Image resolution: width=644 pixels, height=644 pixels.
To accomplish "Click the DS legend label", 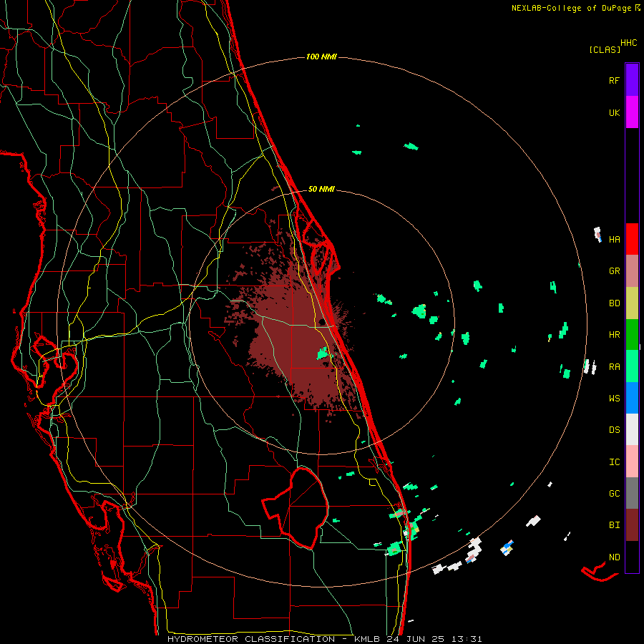I will coord(614,430).
